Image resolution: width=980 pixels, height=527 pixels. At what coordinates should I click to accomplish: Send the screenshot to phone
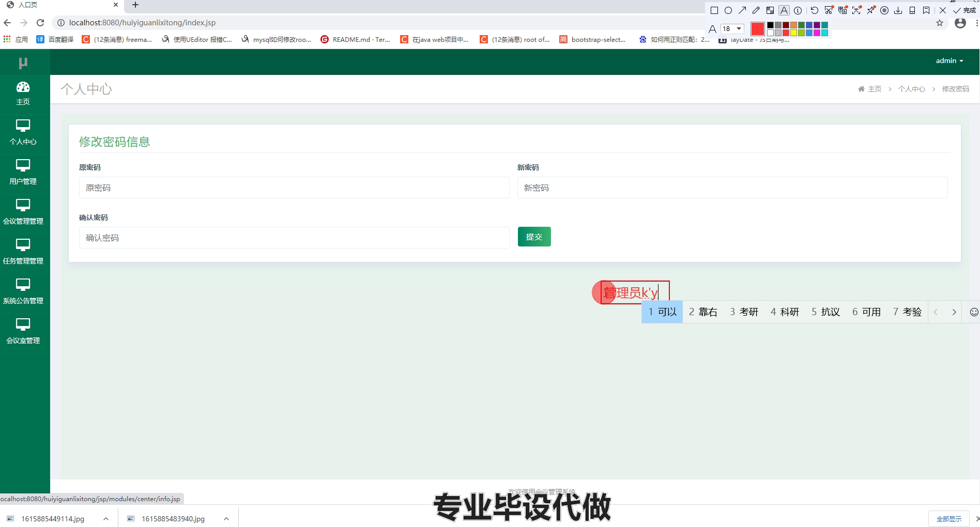(912, 10)
